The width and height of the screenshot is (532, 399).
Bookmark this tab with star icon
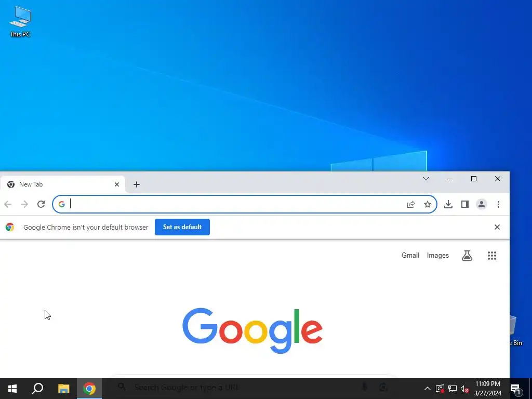pos(428,204)
